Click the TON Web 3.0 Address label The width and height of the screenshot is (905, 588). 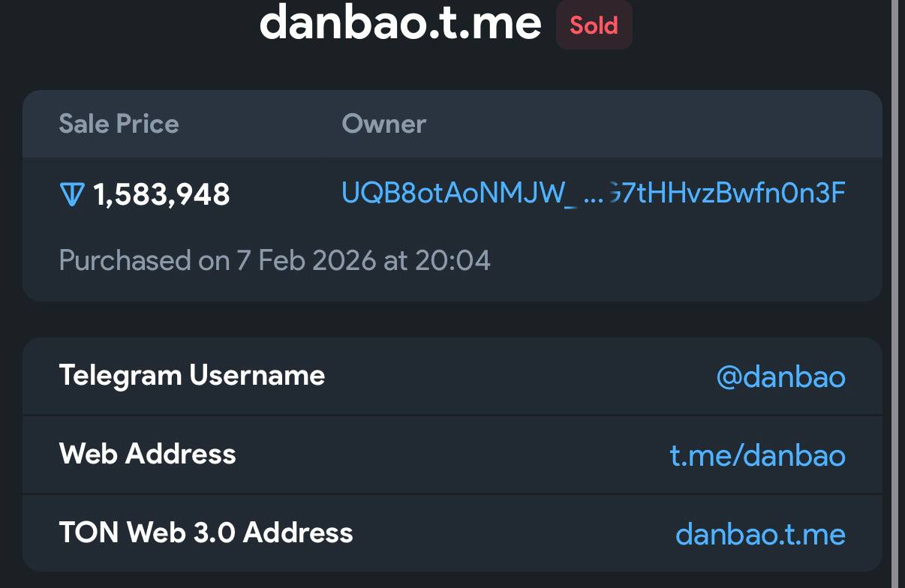tap(206, 532)
